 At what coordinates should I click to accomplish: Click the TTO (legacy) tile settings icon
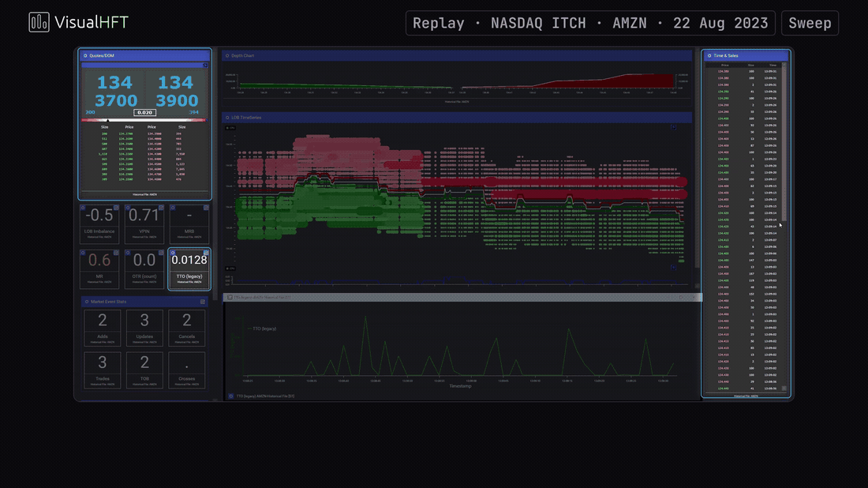173,253
